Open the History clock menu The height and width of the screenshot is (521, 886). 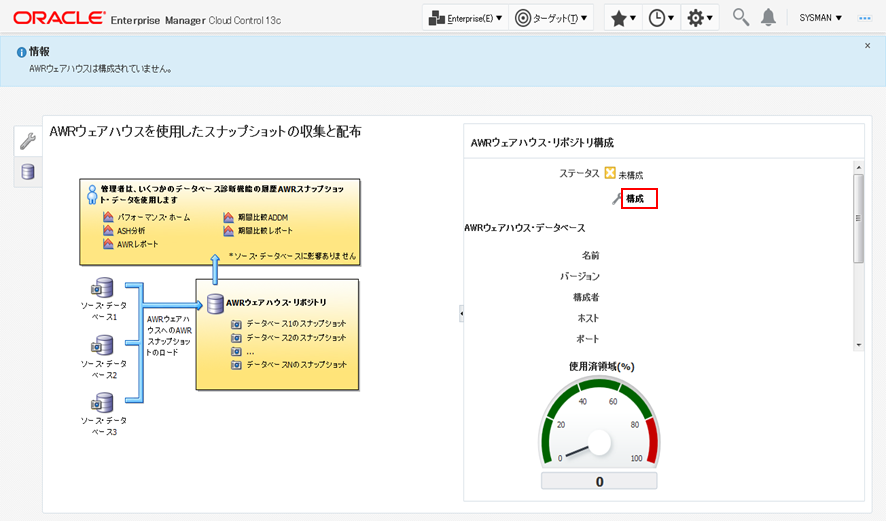tap(661, 18)
